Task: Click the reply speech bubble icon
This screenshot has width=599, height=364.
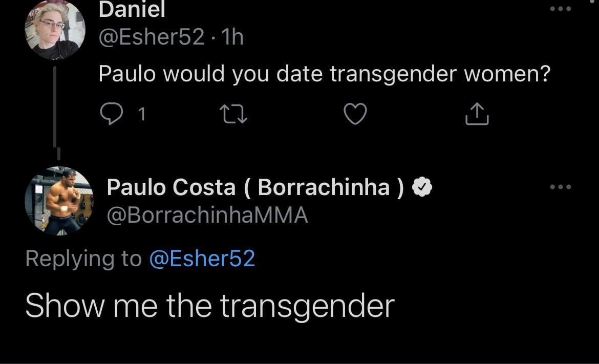Action: pos(111,114)
